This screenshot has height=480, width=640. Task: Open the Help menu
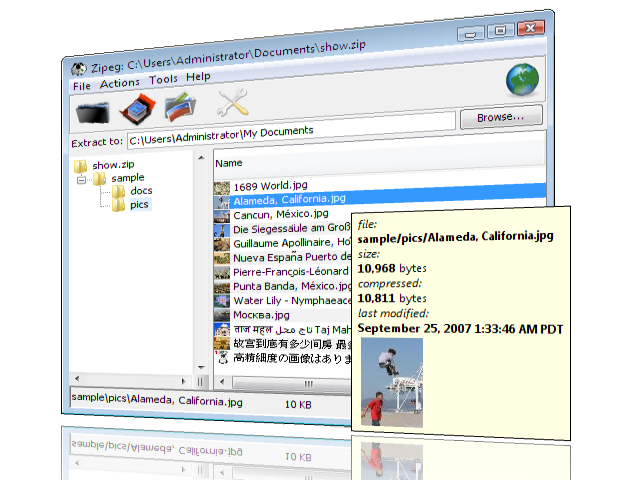198,78
